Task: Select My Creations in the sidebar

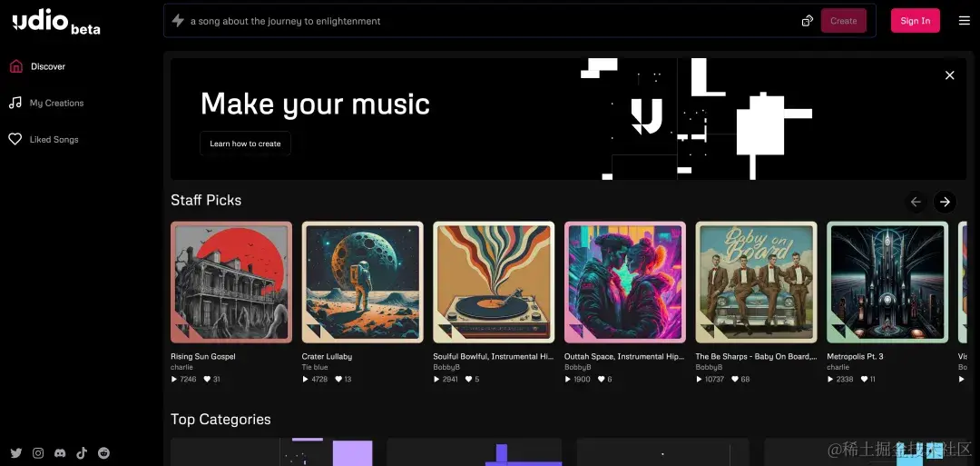Action: click(57, 103)
